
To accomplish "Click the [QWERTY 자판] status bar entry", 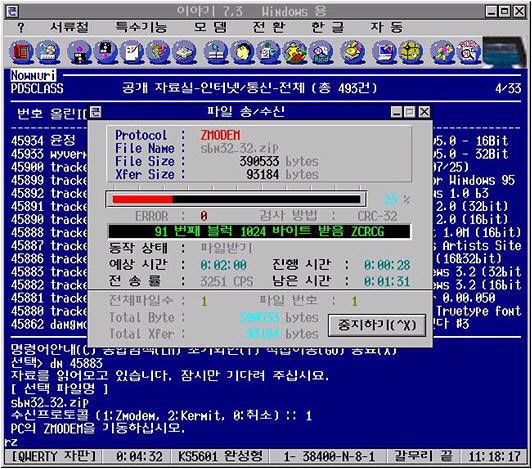I will tap(54, 456).
